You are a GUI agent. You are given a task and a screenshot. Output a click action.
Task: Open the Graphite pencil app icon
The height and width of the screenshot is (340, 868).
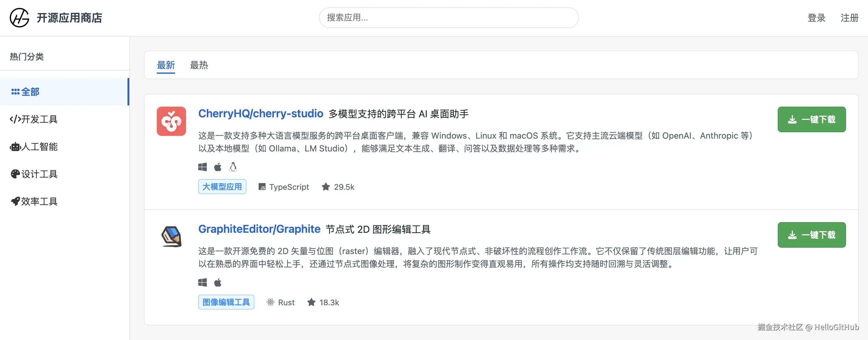(171, 236)
